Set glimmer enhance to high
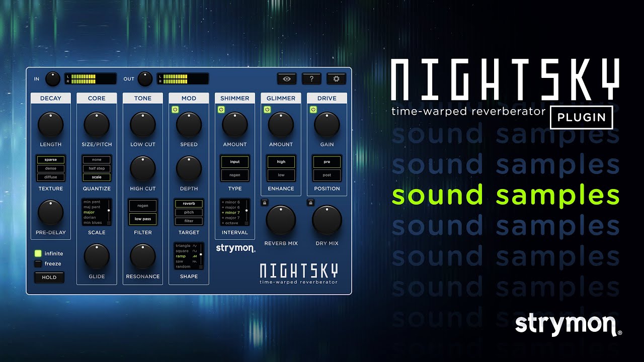Screen dimensions: 644x362 point(281,162)
